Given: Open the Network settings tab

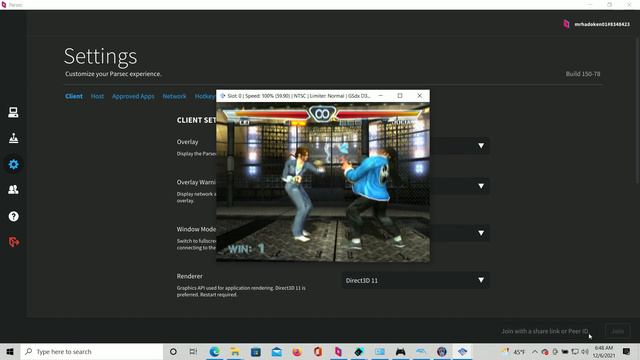Looking at the screenshot, I should click(x=174, y=96).
